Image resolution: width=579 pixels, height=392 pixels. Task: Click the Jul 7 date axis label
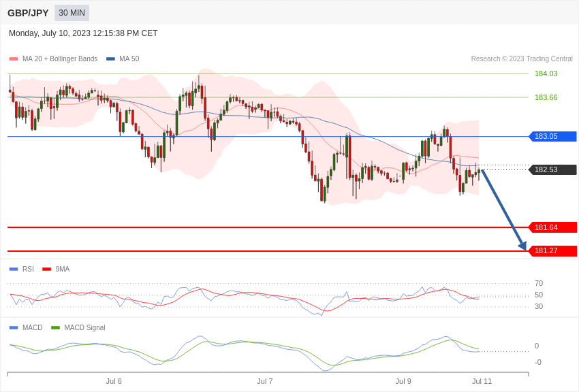tap(265, 381)
